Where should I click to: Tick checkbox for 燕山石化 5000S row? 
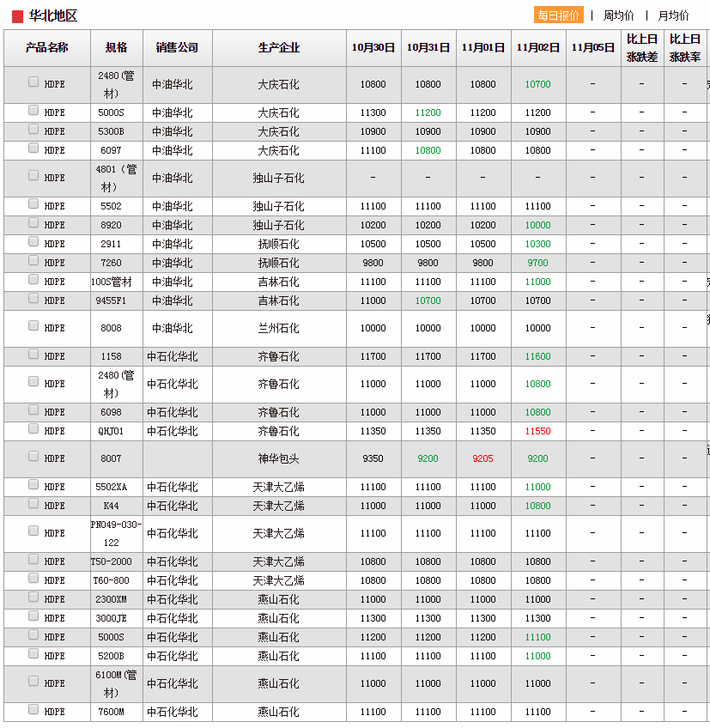click(33, 634)
